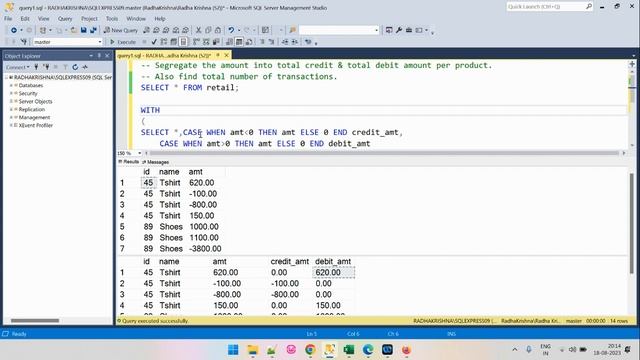This screenshot has height=360, width=640.
Task: Open the File menu
Action: pos(8,19)
